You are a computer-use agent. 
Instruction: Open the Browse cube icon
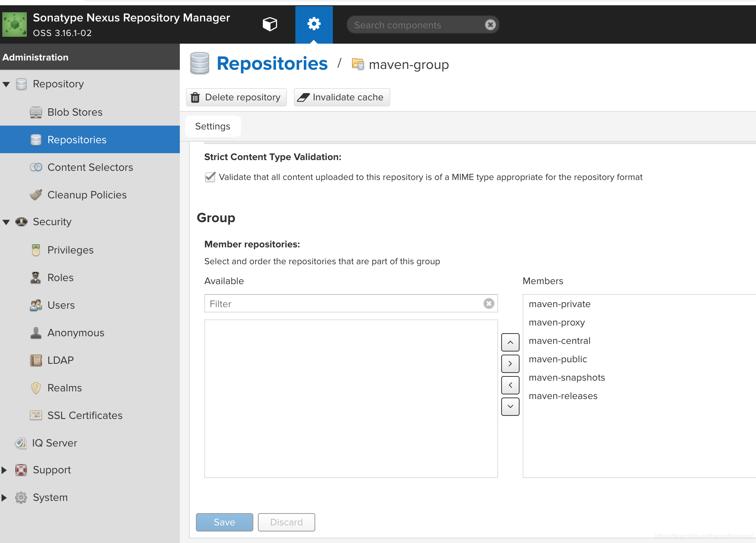tap(270, 24)
